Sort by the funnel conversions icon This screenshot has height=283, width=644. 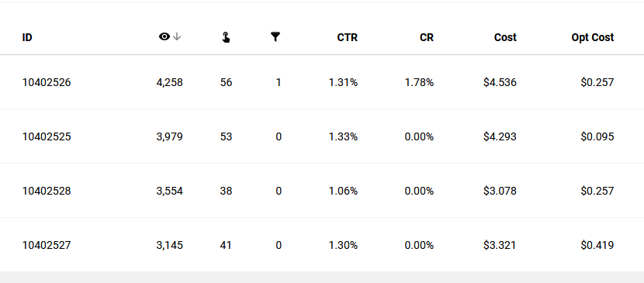(x=275, y=37)
